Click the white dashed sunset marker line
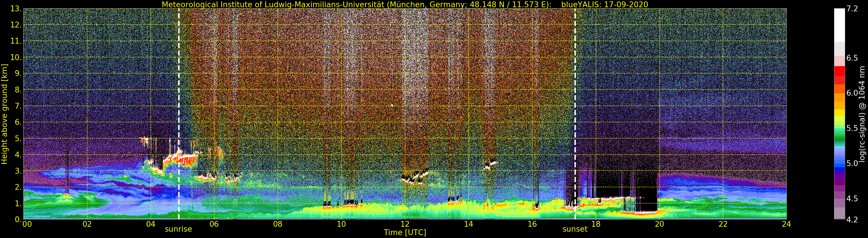Image resolution: width=868 pixels, height=238 pixels. tap(575, 114)
